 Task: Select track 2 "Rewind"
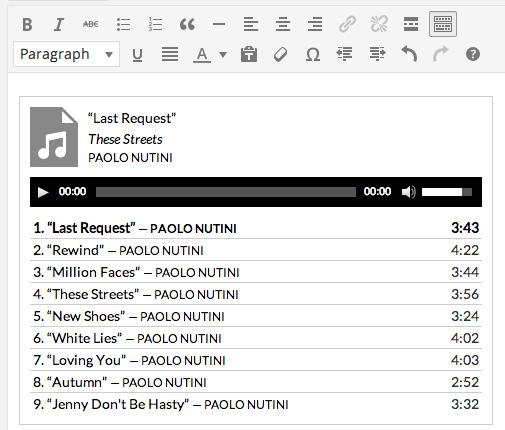tap(256, 250)
